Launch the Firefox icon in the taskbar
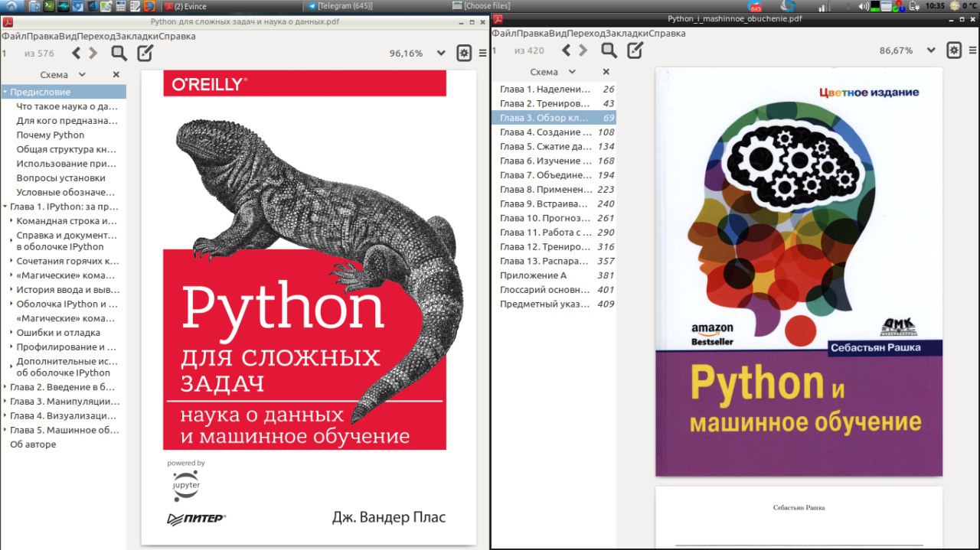The image size is (980, 550). coord(149,6)
